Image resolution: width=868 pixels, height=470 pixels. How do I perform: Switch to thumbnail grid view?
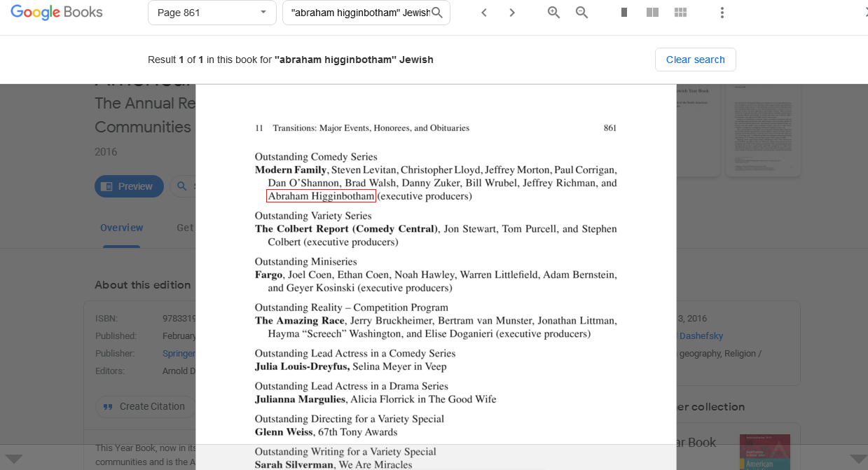point(680,13)
